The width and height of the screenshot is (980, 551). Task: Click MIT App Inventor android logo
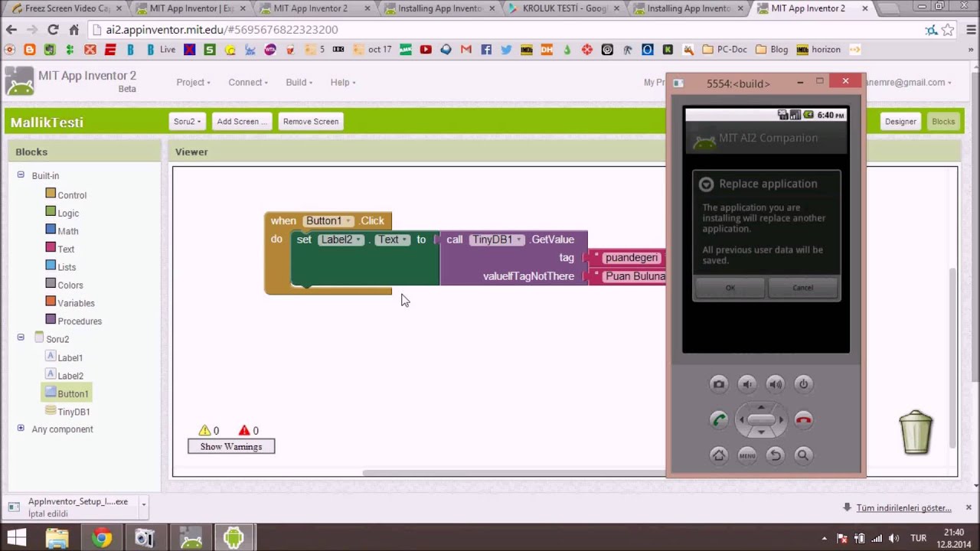19,82
